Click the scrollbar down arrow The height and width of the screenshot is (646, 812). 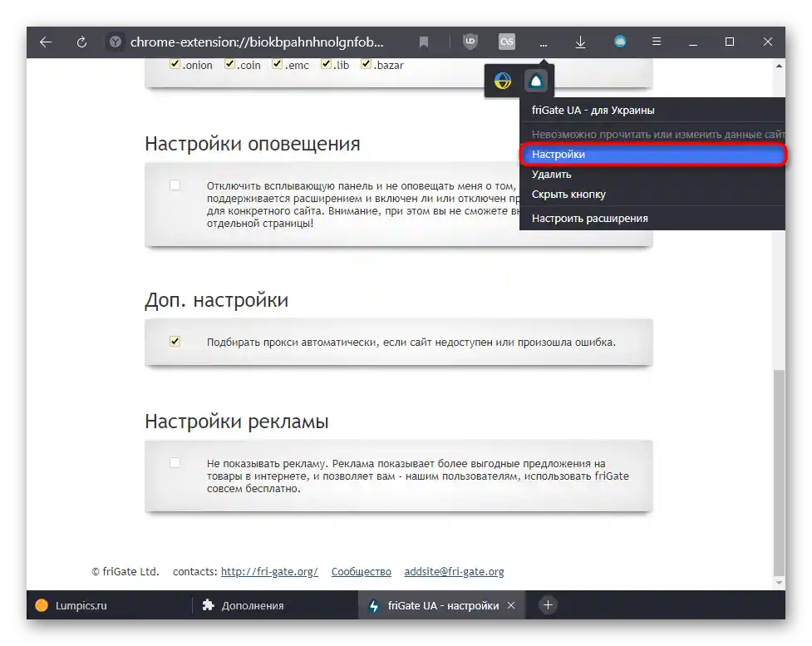(x=779, y=583)
